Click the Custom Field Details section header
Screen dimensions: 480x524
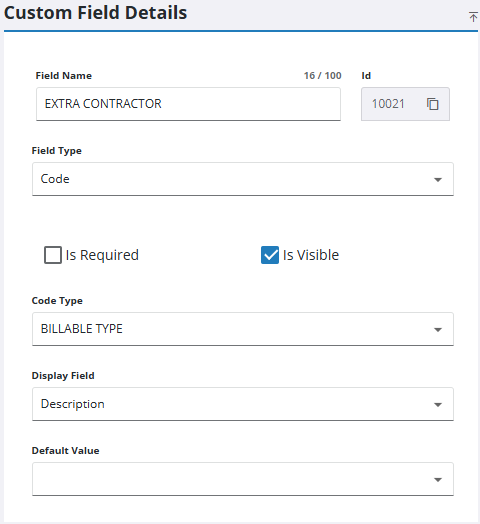[95, 13]
